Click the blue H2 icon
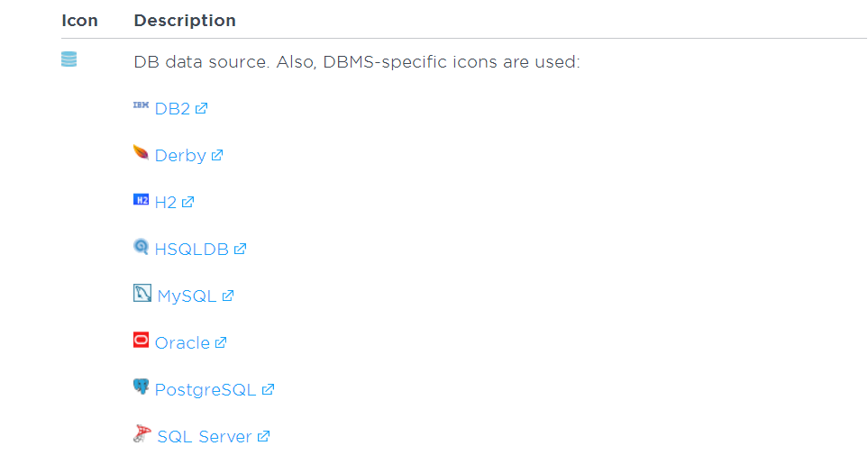 (141, 199)
